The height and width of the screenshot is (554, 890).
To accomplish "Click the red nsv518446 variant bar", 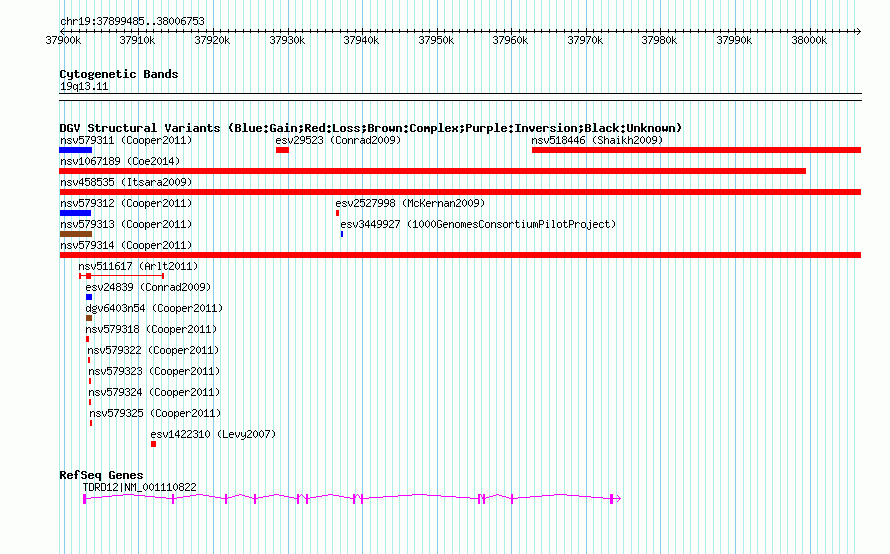I will pos(696,150).
